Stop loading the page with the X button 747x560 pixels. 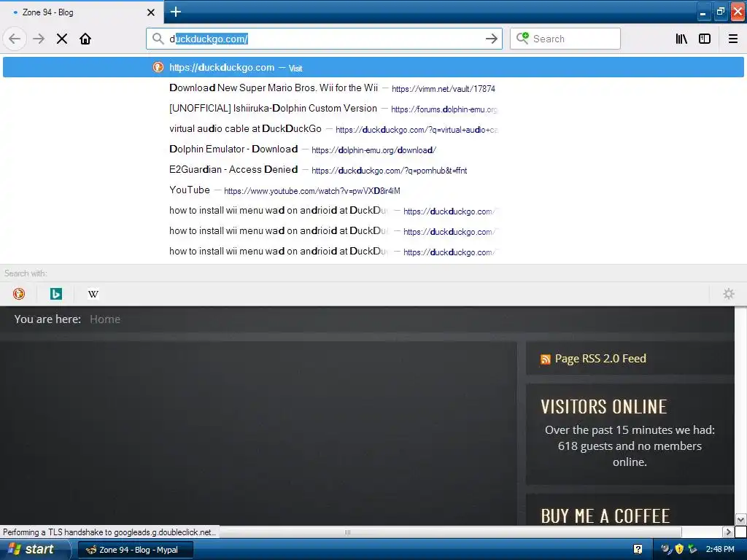[x=62, y=39]
